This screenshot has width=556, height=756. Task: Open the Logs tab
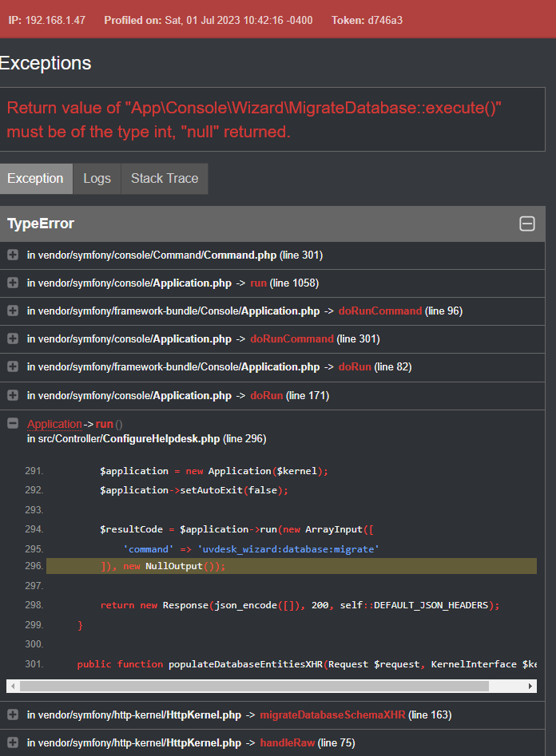tap(97, 179)
